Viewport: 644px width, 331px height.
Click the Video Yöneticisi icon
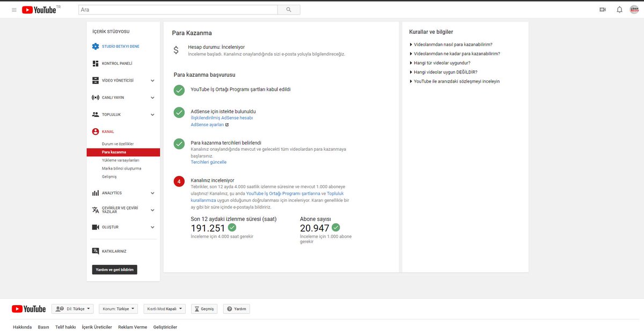tap(96, 80)
